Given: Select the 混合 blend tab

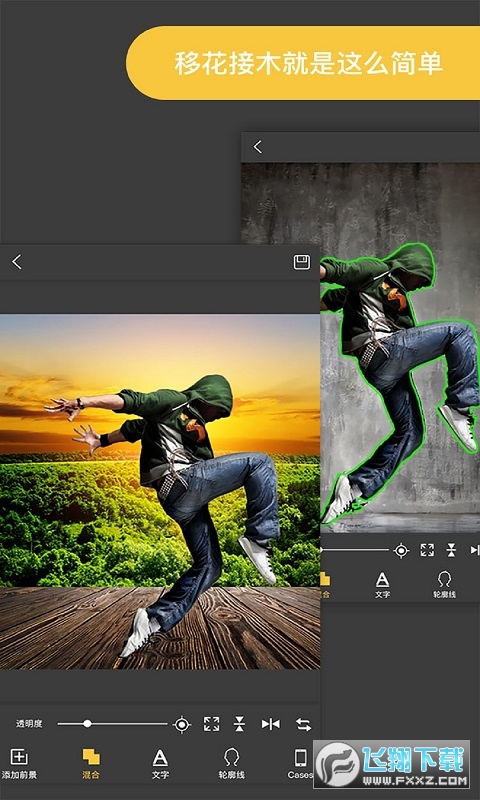Looking at the screenshot, I should (91, 763).
